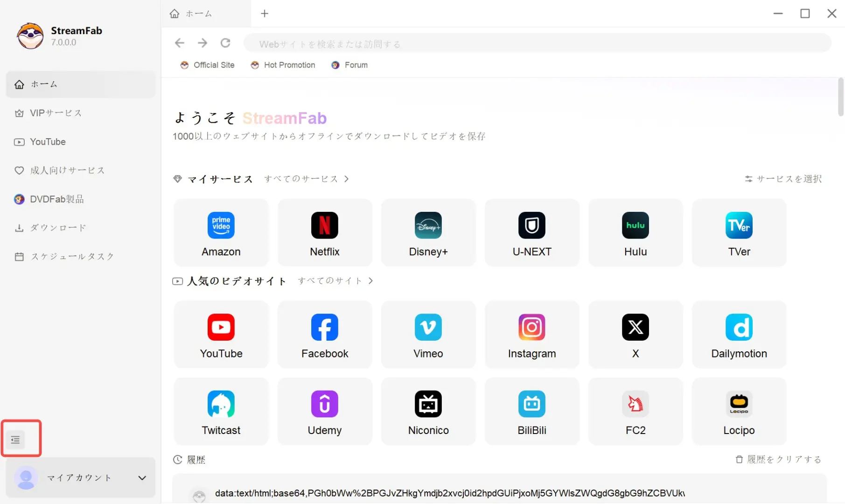Select ホーム in the sidebar

[81, 84]
